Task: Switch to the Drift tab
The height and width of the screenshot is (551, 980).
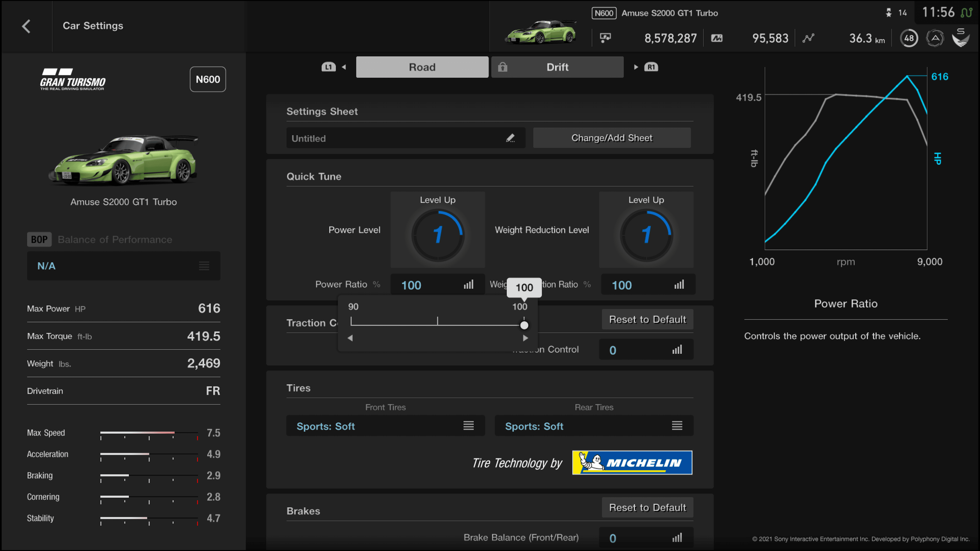Action: 557,67
